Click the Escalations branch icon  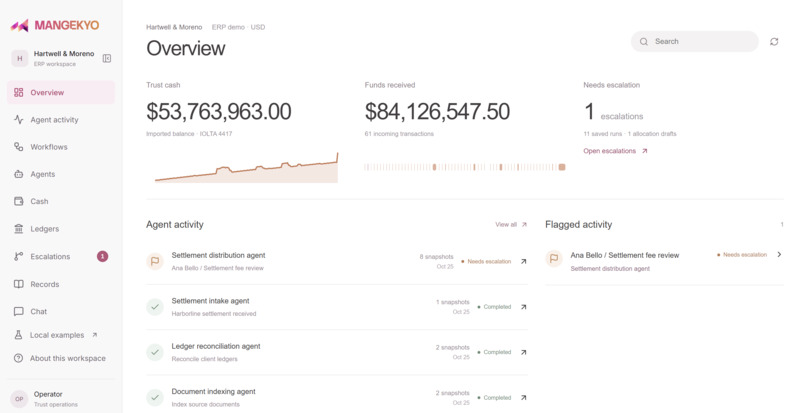point(19,257)
